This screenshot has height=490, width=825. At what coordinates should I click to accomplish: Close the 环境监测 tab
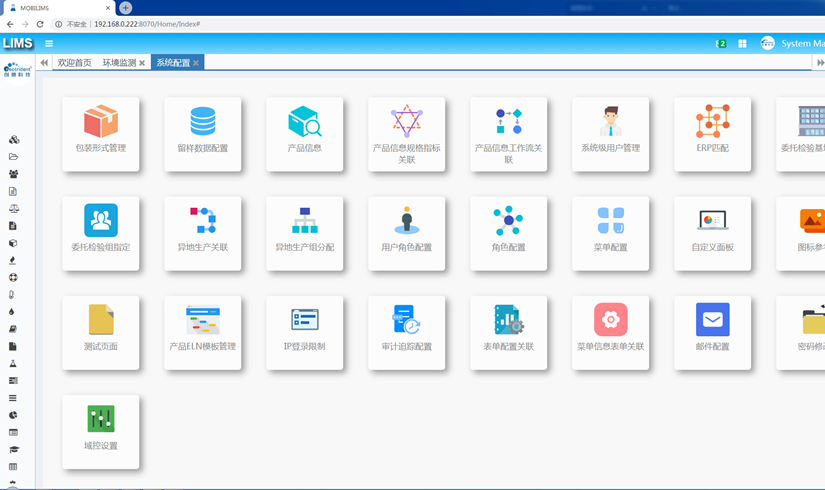coord(142,63)
